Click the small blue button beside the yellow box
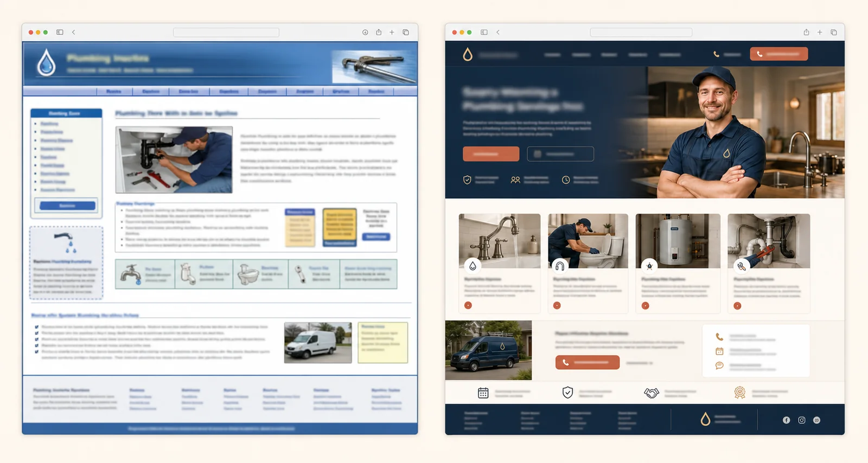 [x=376, y=237]
